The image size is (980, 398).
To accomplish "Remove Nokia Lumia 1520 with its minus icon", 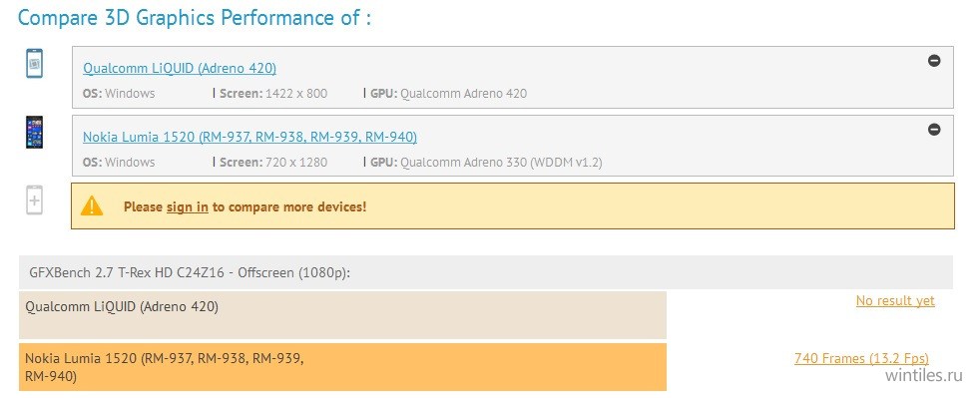I will click(934, 130).
